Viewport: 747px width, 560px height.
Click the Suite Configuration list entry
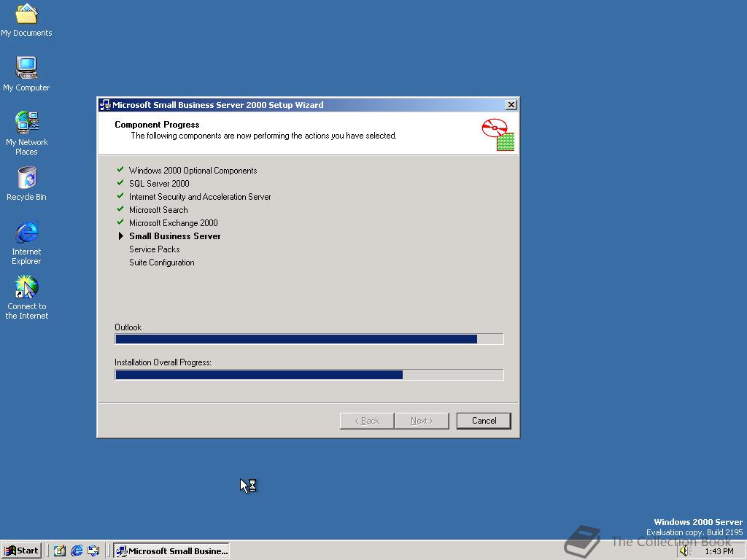click(161, 262)
